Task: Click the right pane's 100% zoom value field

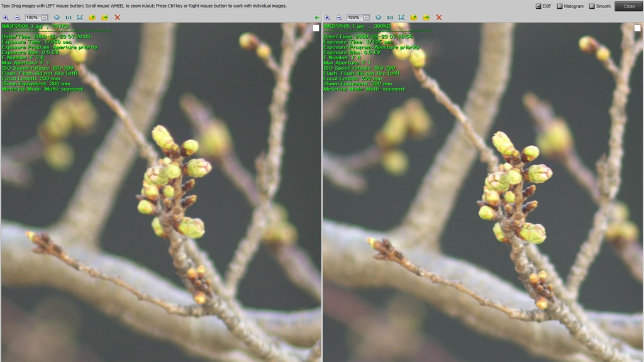Action: point(354,18)
